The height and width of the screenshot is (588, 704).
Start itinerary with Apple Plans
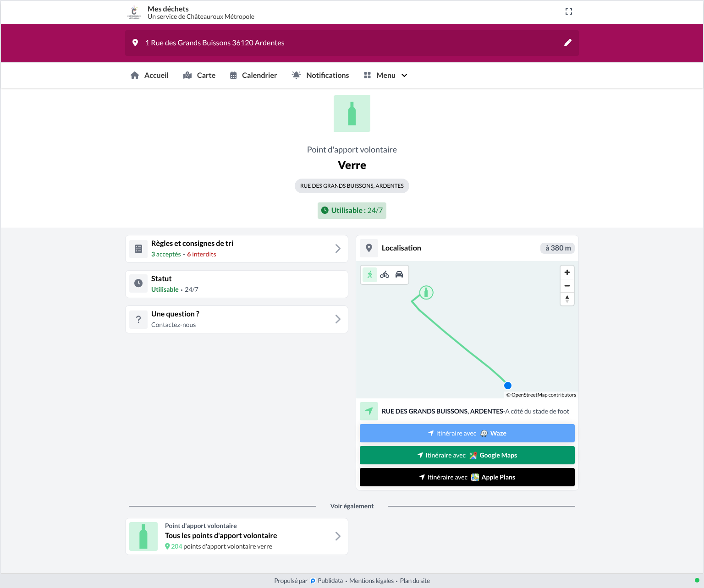point(467,477)
